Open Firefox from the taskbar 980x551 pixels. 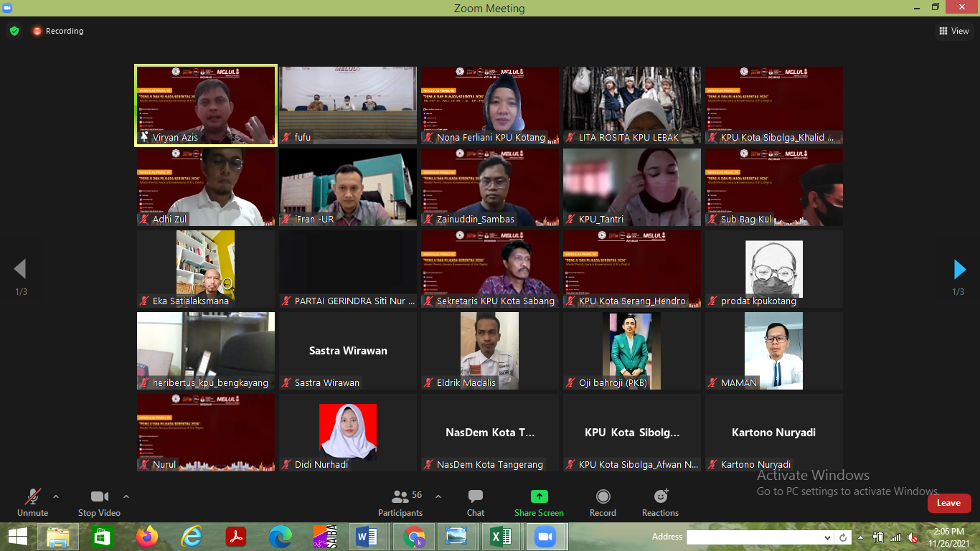(146, 537)
